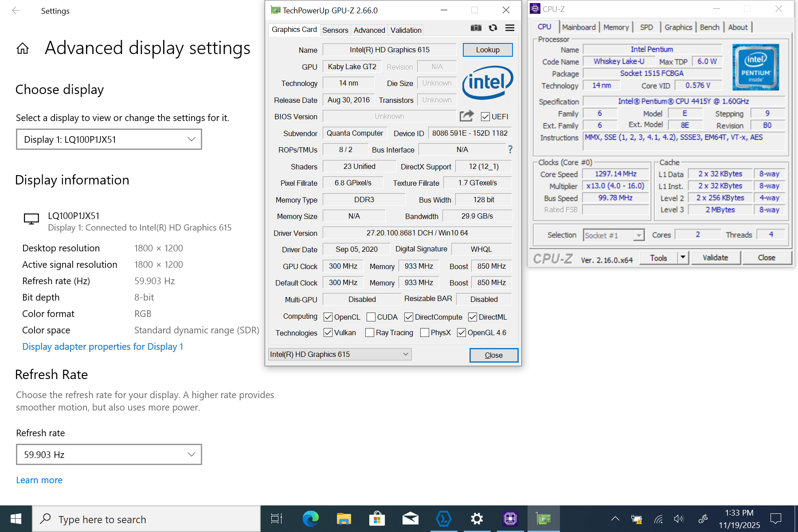Toggle the UEFI checkbox
798x532 pixels.
click(x=485, y=117)
